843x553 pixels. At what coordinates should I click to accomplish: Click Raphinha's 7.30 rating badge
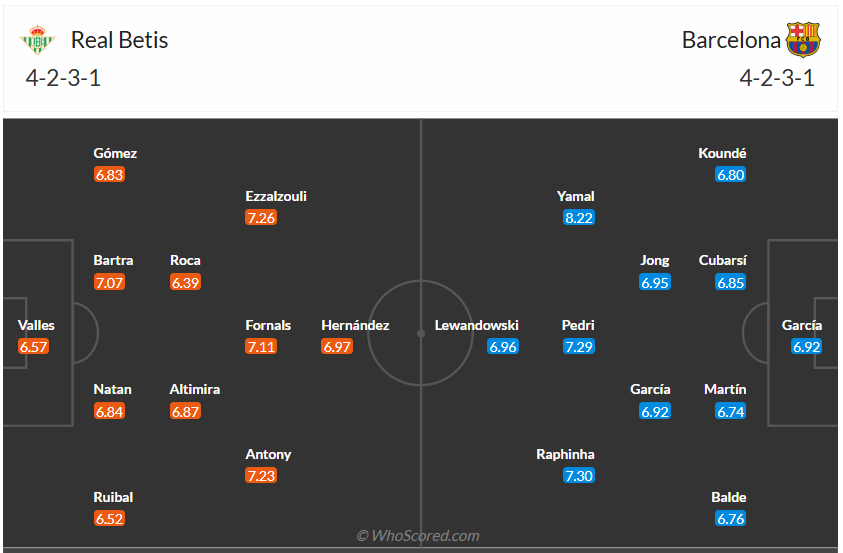coord(579,475)
